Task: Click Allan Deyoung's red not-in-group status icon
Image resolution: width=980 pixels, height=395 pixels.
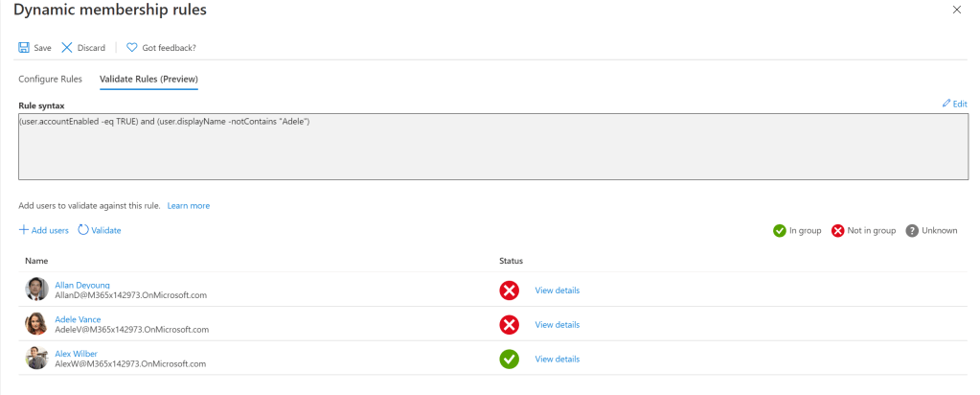Action: (x=509, y=290)
